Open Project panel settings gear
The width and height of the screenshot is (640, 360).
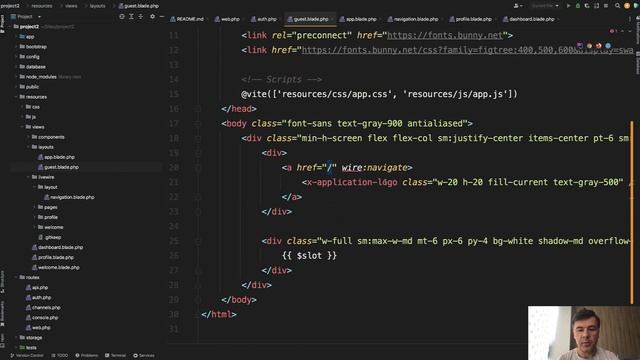[x=152, y=17]
